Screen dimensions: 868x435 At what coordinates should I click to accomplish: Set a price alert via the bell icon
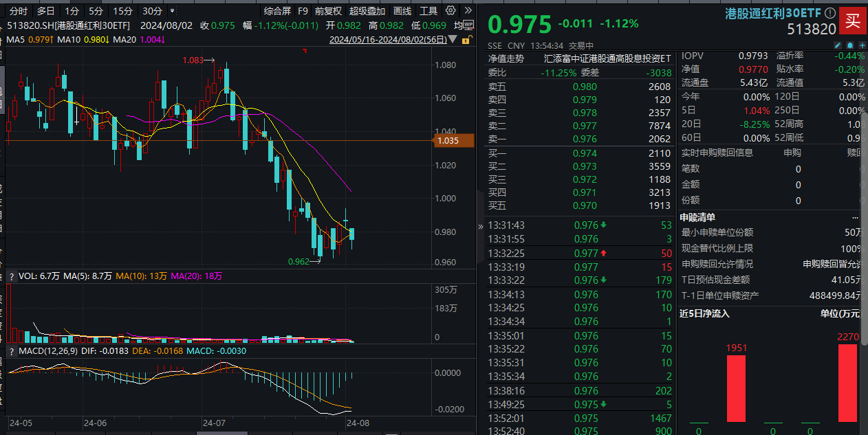[850, 45]
